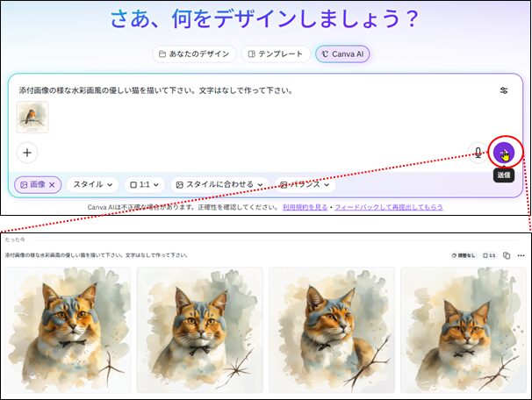Switch to the テンプレート tab
This screenshot has width=532, height=400.
276,54
